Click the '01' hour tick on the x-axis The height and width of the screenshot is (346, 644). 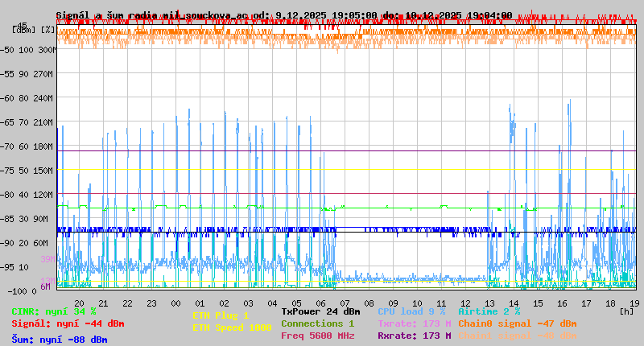coord(200,303)
